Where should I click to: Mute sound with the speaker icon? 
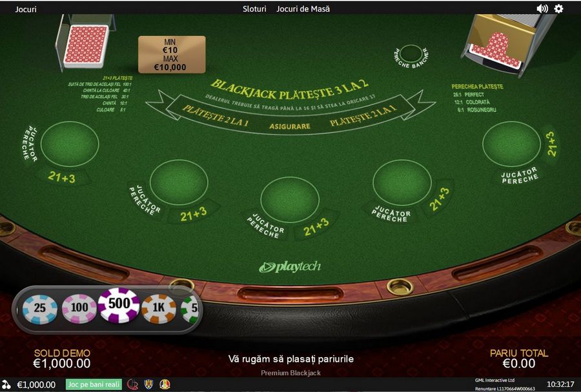542,8
